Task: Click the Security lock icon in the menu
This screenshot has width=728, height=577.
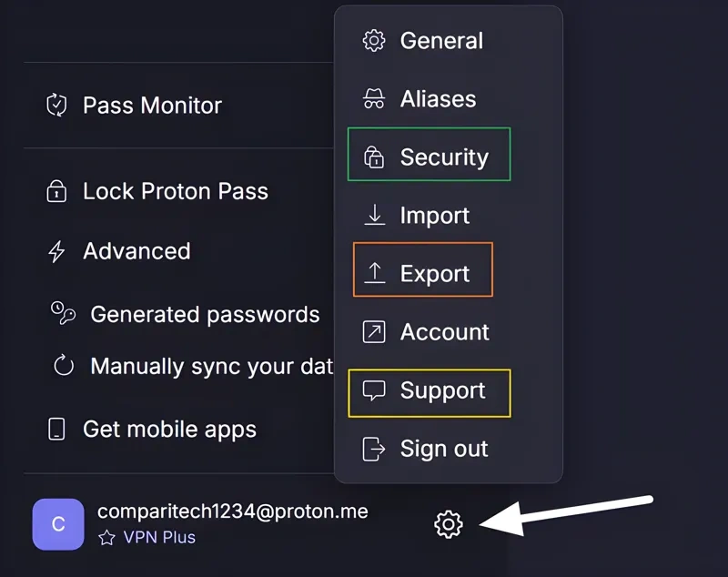Action: [x=373, y=157]
